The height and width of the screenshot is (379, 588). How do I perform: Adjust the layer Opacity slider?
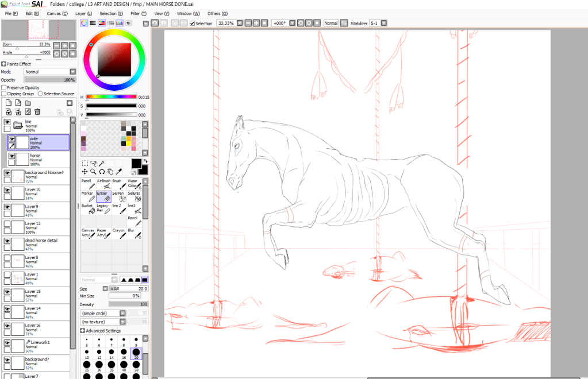(x=49, y=80)
